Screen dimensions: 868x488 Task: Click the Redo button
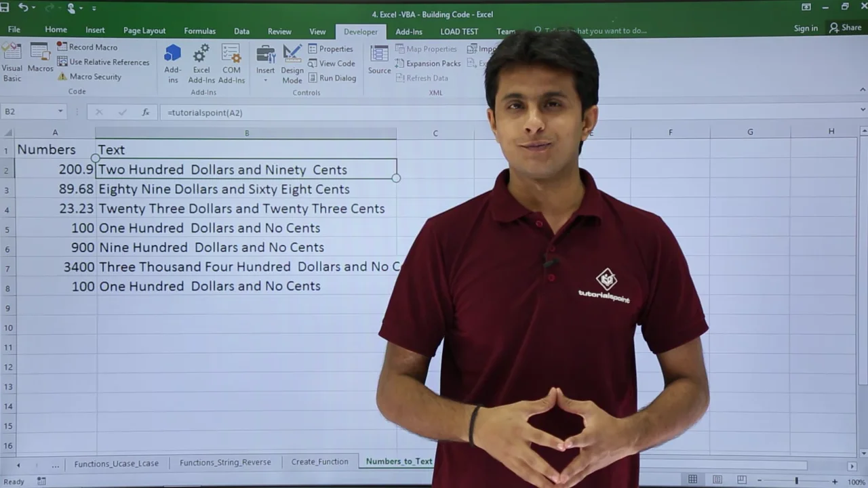49,8
